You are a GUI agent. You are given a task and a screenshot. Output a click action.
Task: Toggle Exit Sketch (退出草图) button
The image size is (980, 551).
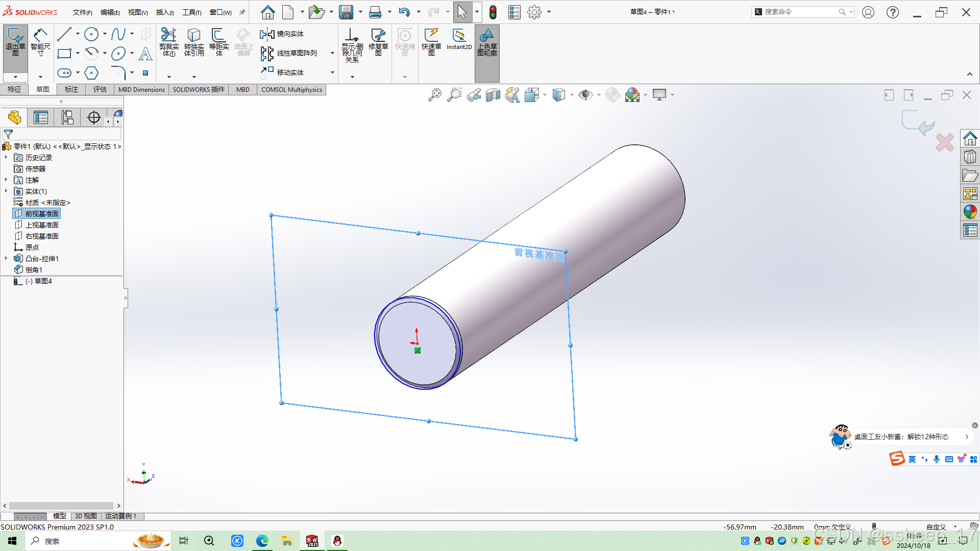coord(15,41)
